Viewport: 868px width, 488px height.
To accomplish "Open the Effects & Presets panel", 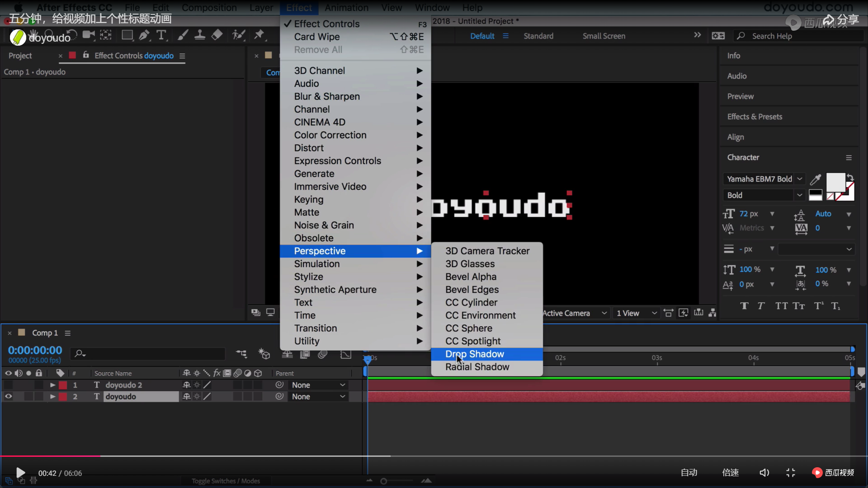I will 754,117.
